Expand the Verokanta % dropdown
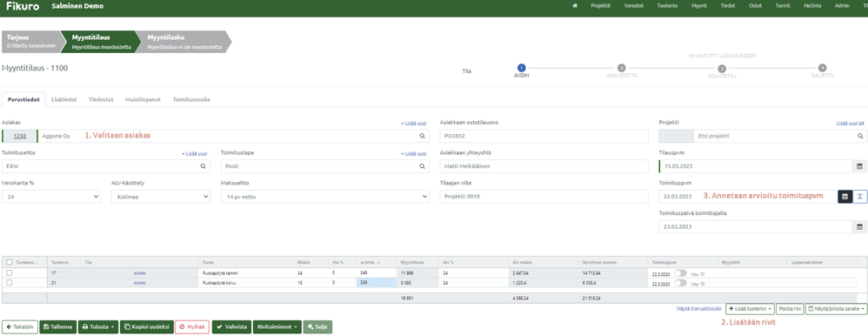Image resolution: width=868 pixels, height=336 pixels. pos(51,196)
